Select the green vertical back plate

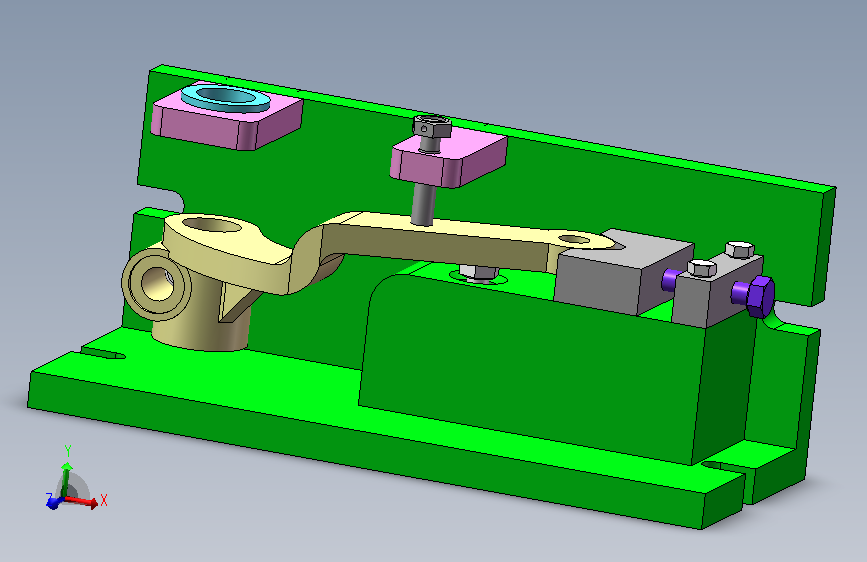tap(553, 183)
